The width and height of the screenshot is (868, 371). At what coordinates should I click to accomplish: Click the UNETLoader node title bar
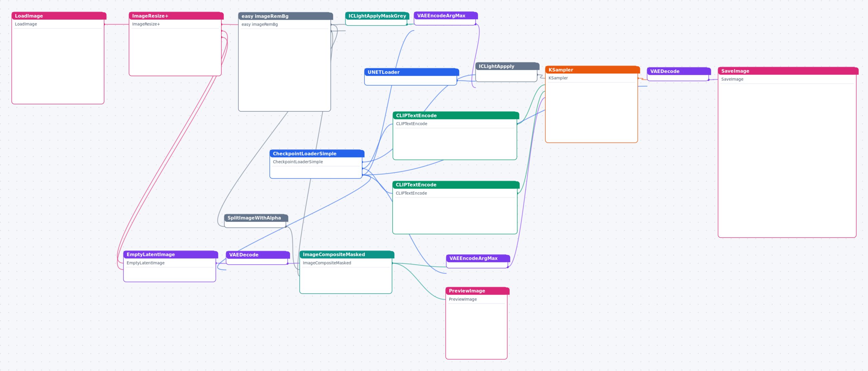[412, 72]
